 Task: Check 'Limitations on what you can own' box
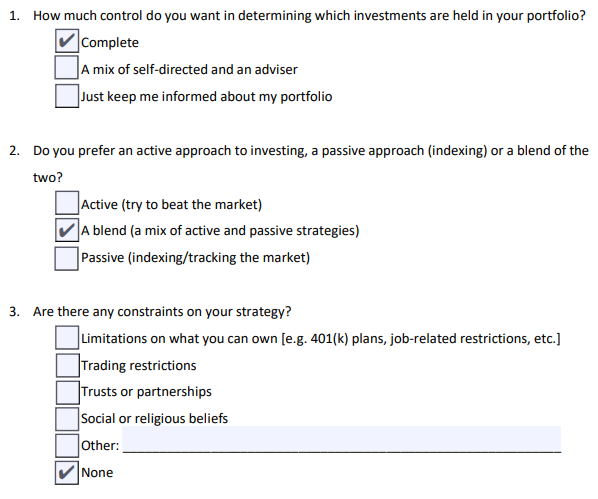coord(67,337)
